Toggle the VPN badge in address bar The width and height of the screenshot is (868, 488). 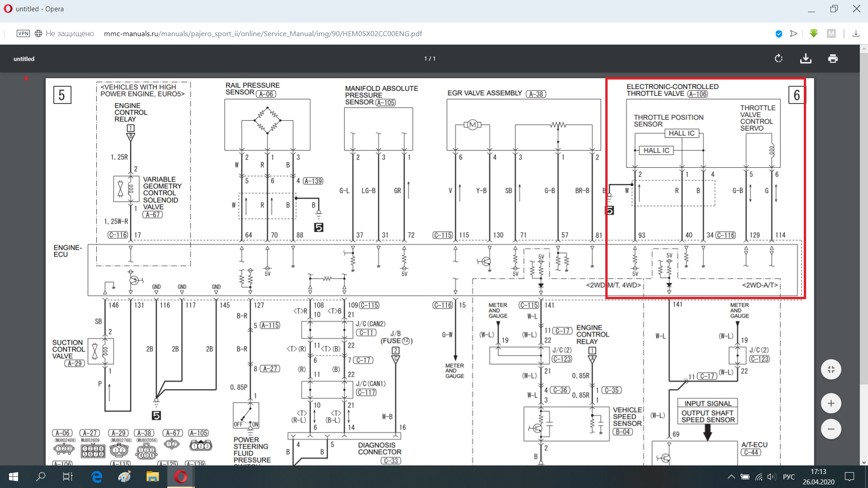(x=23, y=33)
